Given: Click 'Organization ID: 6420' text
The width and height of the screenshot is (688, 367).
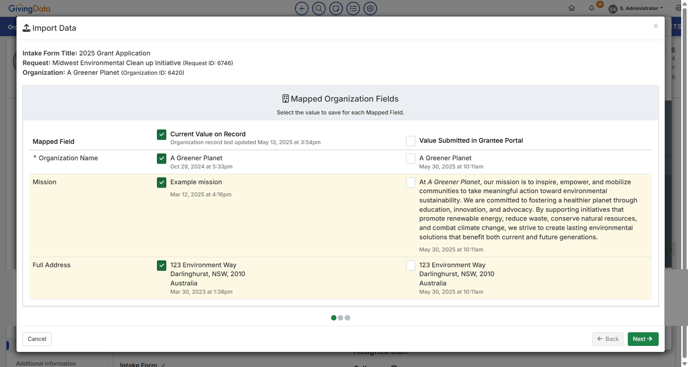Looking at the screenshot, I should click(153, 73).
